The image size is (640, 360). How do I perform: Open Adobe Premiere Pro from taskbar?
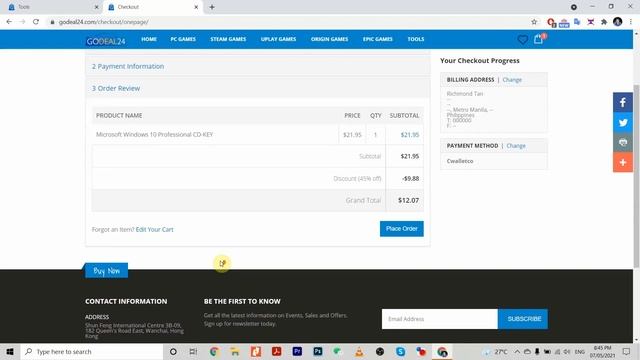(x=297, y=351)
